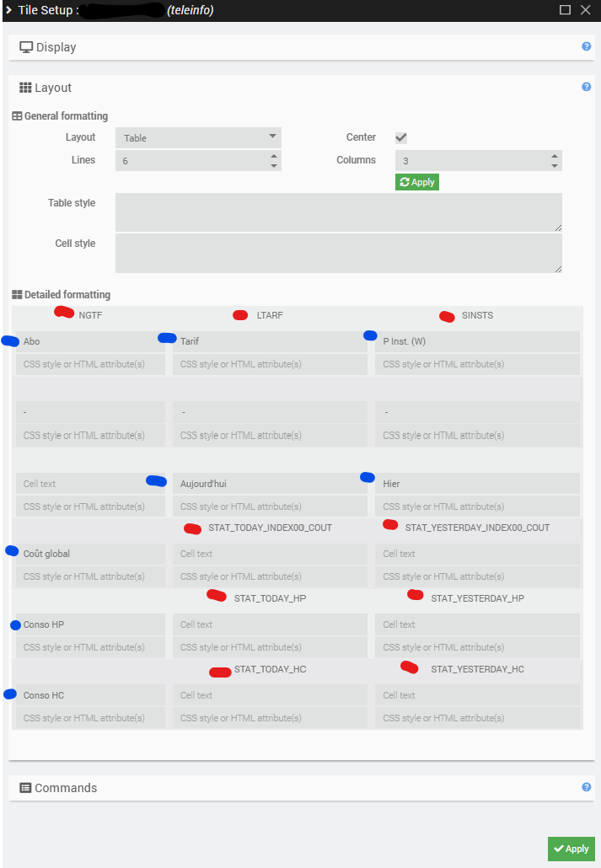Focus the Cell style text area

(x=339, y=253)
